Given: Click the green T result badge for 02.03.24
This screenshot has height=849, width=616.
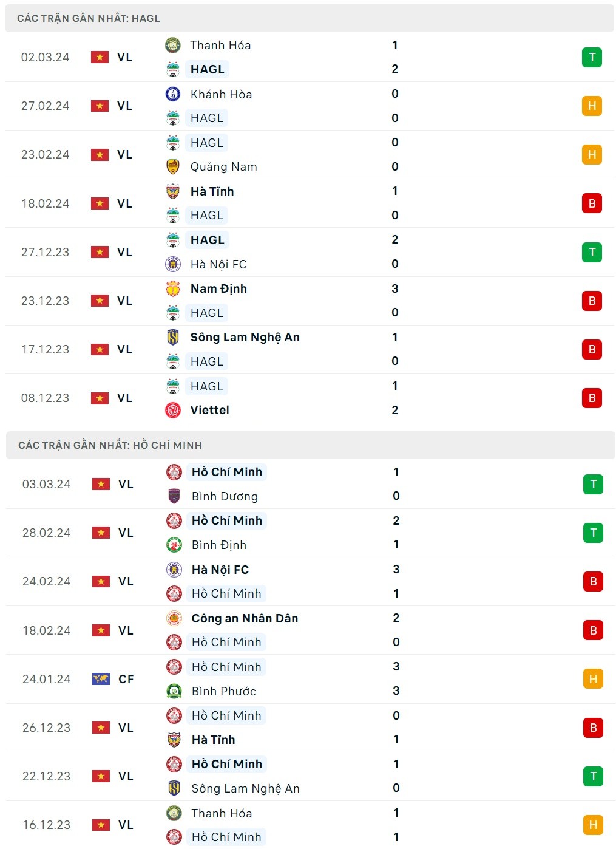Looking at the screenshot, I should (592, 57).
